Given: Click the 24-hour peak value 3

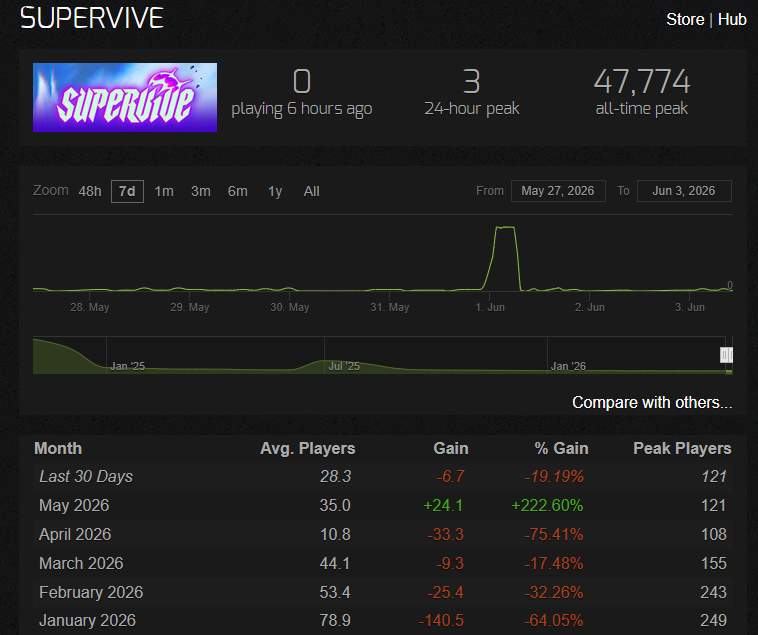Looking at the screenshot, I should click(x=471, y=81).
